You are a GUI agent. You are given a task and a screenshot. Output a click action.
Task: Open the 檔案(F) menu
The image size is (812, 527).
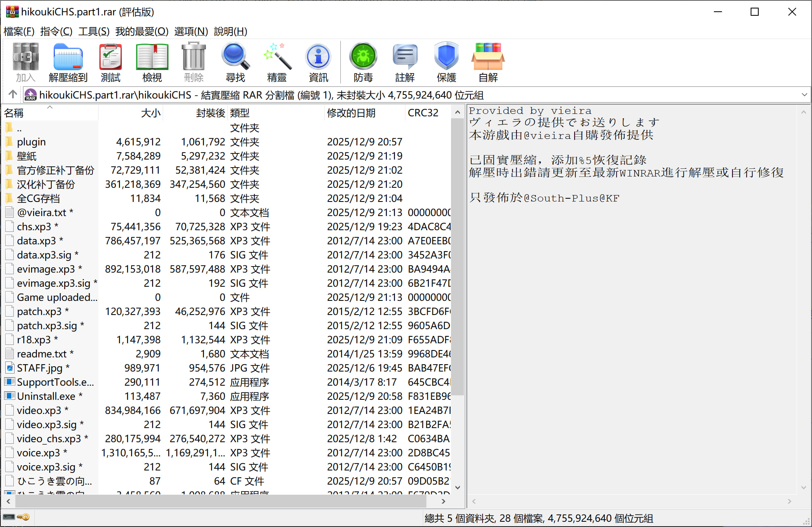click(x=19, y=31)
